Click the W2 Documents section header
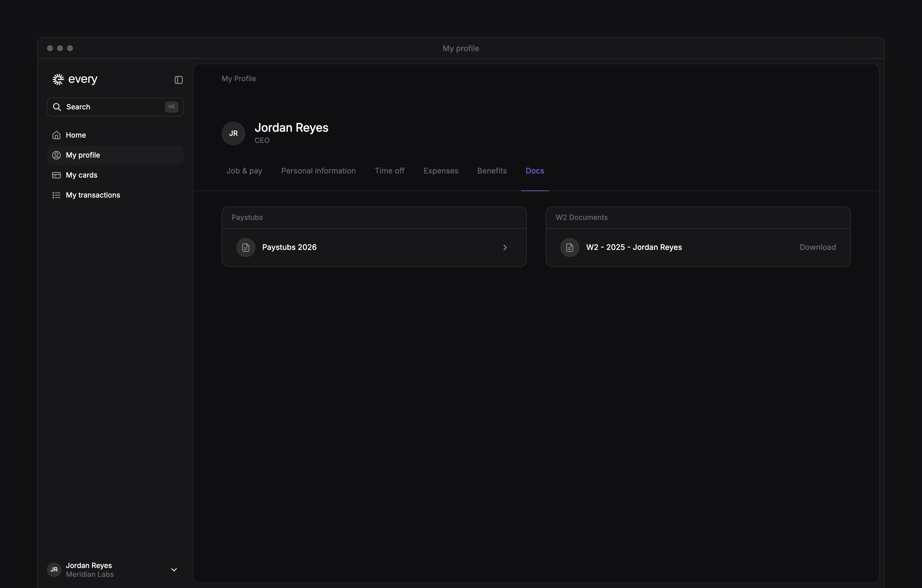The height and width of the screenshot is (588, 922). 582,218
